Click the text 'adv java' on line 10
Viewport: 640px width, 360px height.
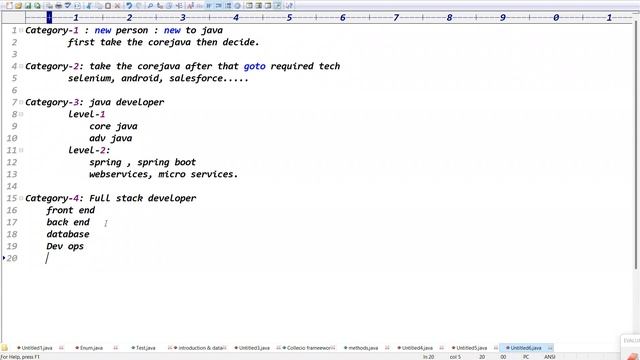[x=111, y=138]
